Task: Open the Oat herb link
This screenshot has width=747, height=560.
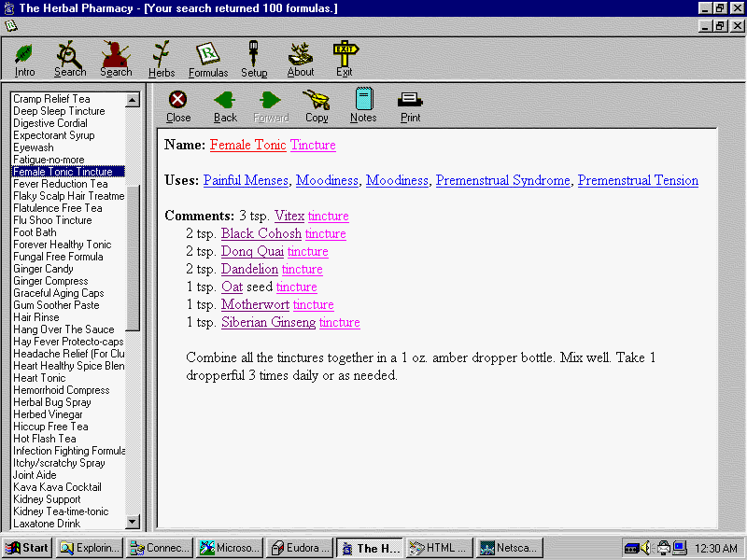Action: tap(232, 287)
